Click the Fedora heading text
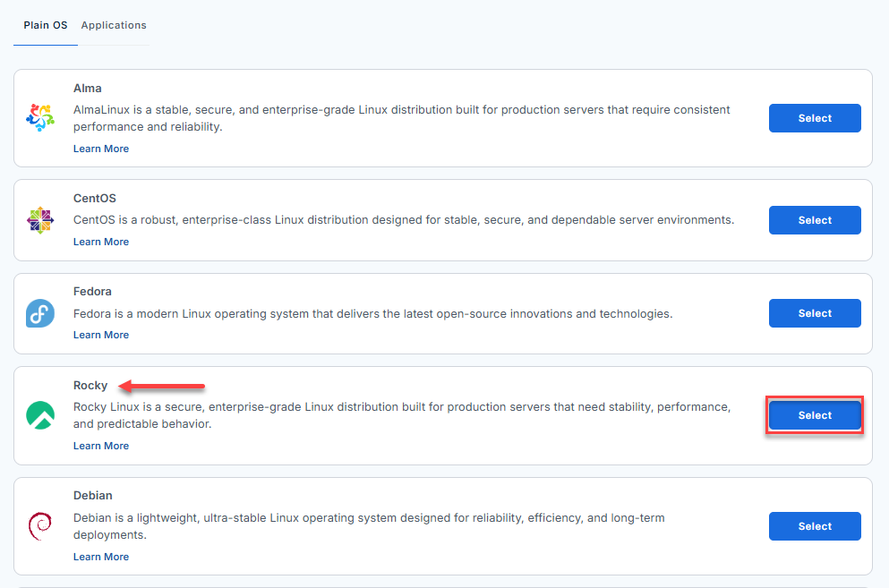Screen dimensions: 889x588 pos(92,292)
